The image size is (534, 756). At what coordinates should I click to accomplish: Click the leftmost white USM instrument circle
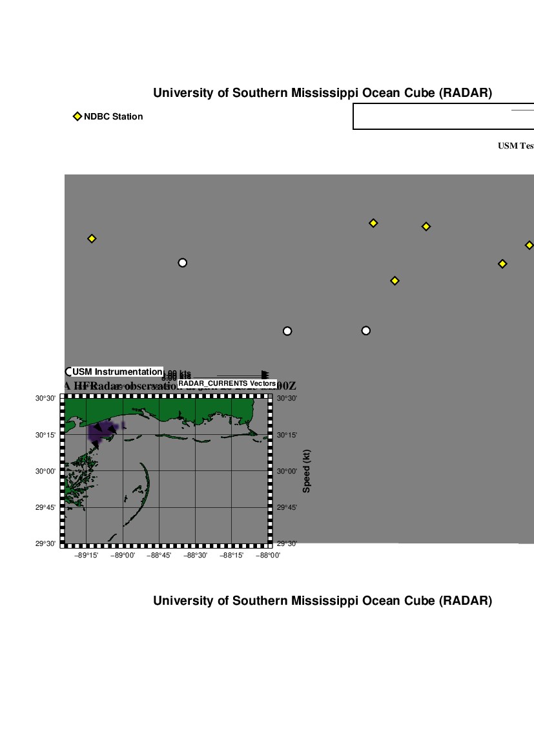pyautogui.click(x=183, y=262)
